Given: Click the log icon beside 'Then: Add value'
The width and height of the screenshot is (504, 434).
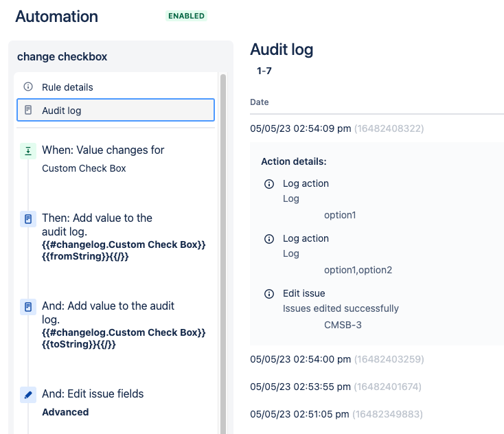Looking at the screenshot, I should pyautogui.click(x=28, y=219).
